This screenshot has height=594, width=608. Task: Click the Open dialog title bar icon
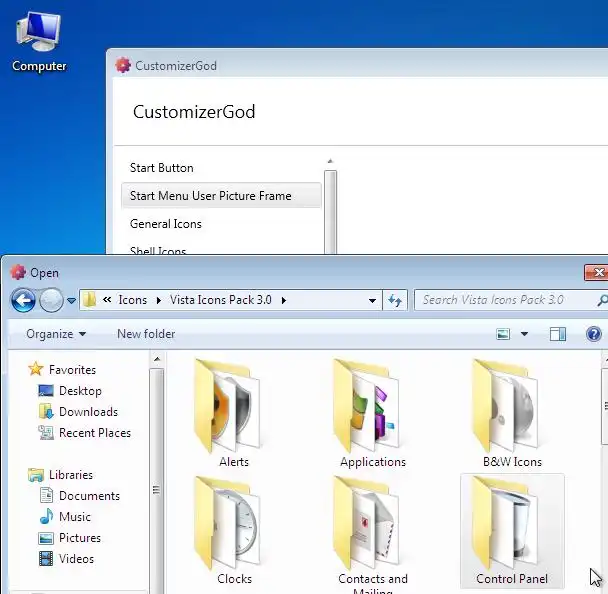(x=17, y=273)
